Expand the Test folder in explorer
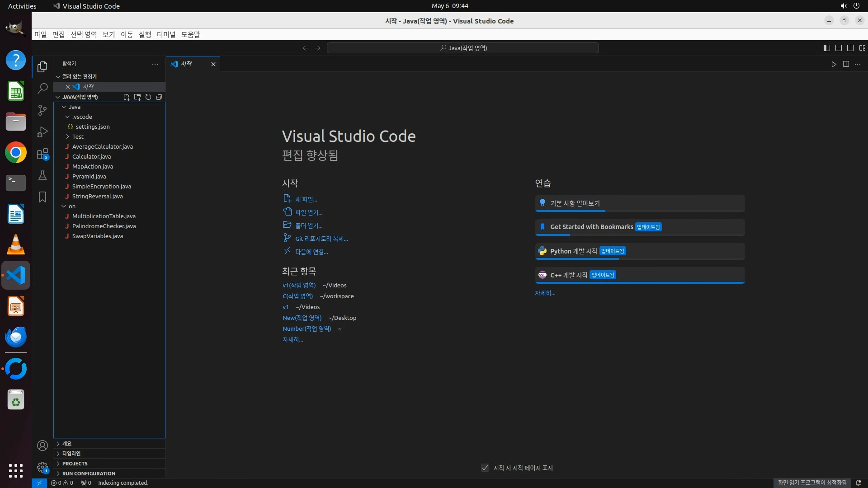 click(x=78, y=136)
